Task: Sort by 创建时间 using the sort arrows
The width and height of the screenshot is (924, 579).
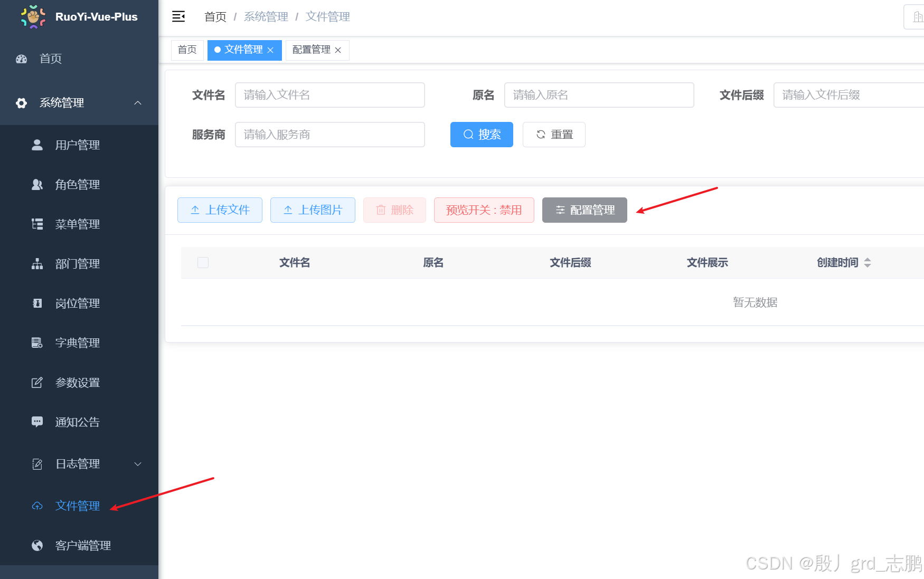Action: (867, 262)
